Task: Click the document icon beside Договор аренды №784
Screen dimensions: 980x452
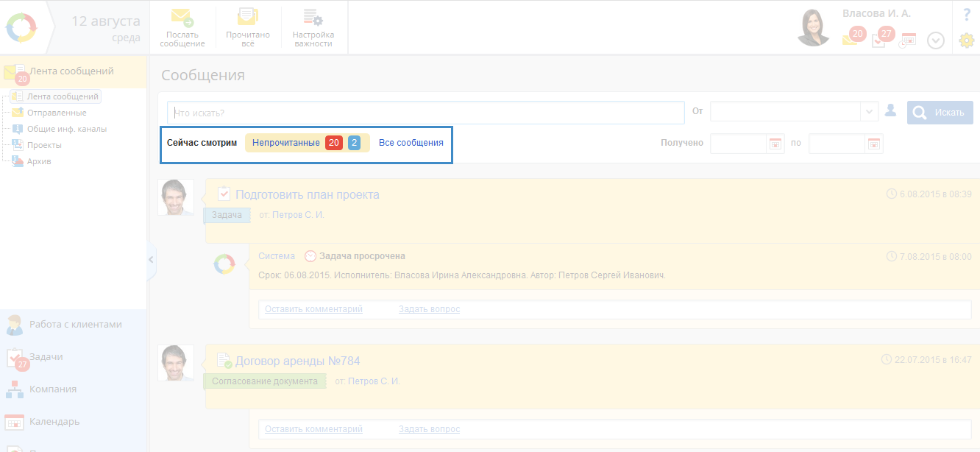Action: [x=224, y=360]
